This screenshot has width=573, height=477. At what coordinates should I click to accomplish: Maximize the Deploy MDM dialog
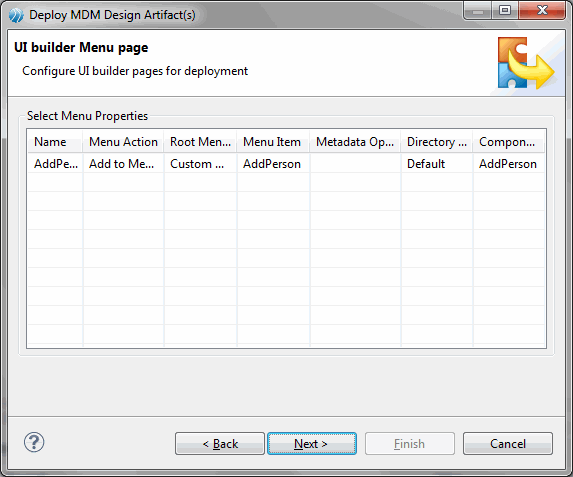(x=505, y=11)
